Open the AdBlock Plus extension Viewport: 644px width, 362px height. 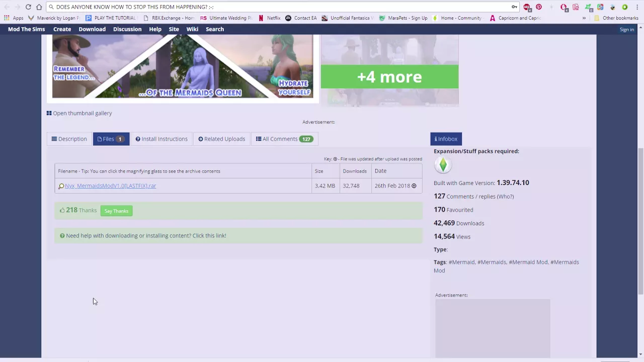click(527, 7)
